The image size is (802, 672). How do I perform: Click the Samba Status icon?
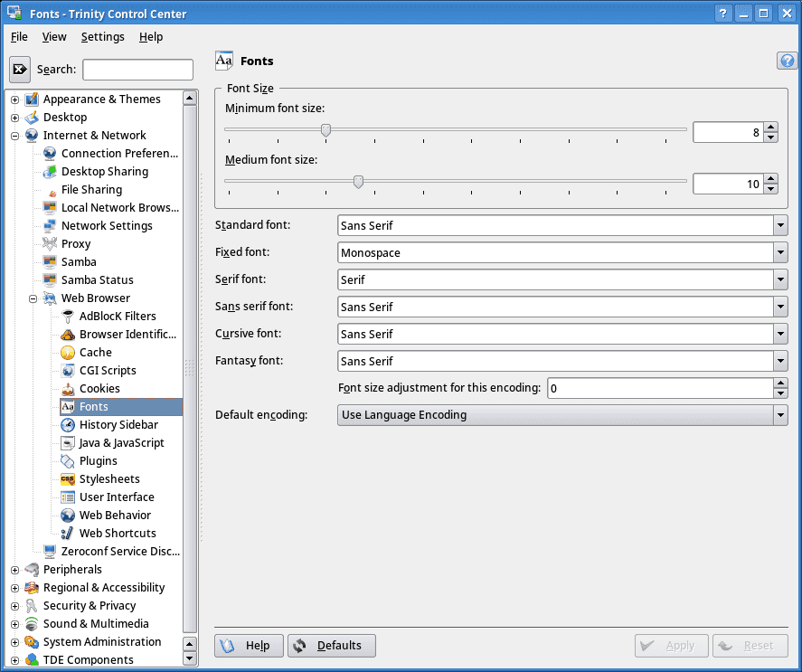(50, 280)
